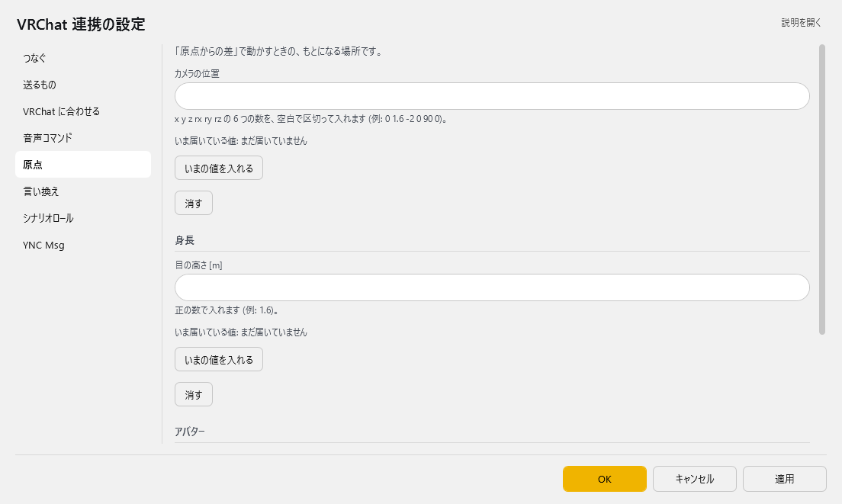
Task: Click the アバター section heading
Action: click(x=190, y=432)
